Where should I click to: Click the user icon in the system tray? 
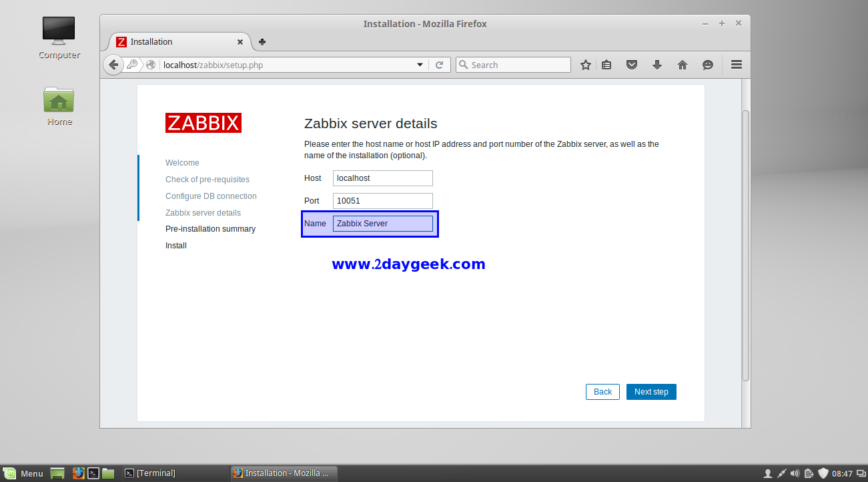tap(767, 473)
